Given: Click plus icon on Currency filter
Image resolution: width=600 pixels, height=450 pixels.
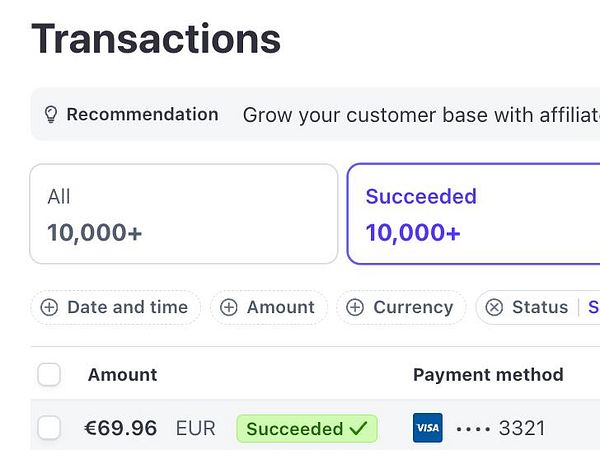Looking at the screenshot, I should 355,308.
